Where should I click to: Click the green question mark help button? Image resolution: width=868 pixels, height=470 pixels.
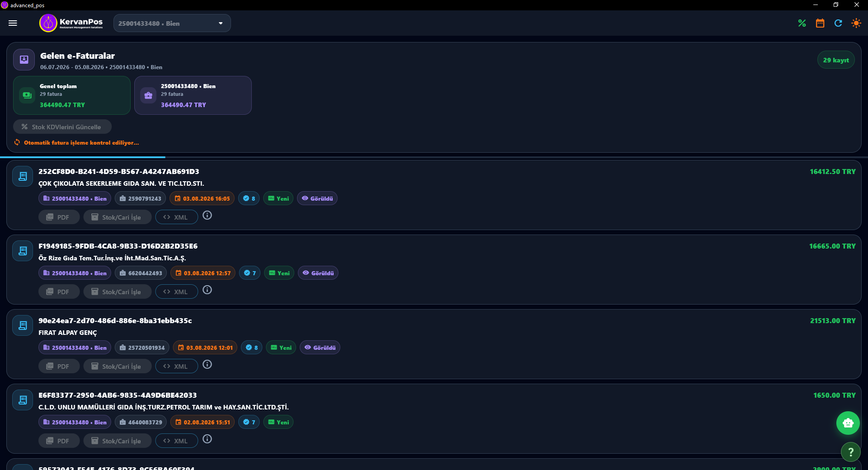click(850, 451)
